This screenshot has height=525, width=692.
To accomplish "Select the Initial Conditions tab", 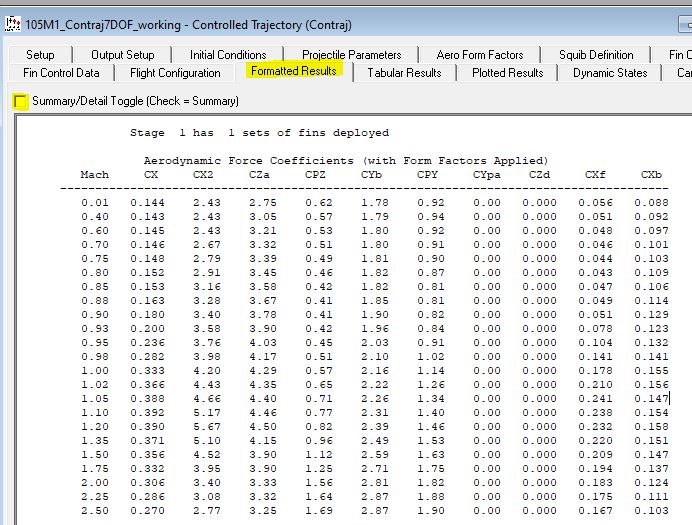I will pos(228,55).
